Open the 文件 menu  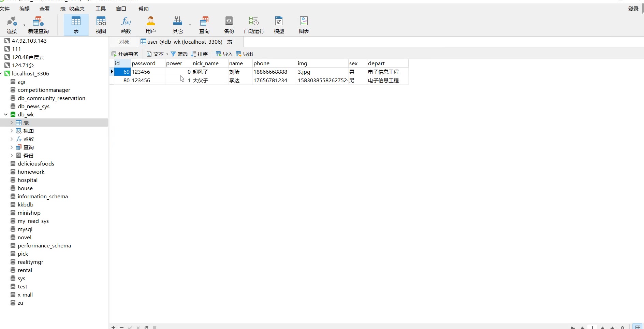(x=5, y=9)
